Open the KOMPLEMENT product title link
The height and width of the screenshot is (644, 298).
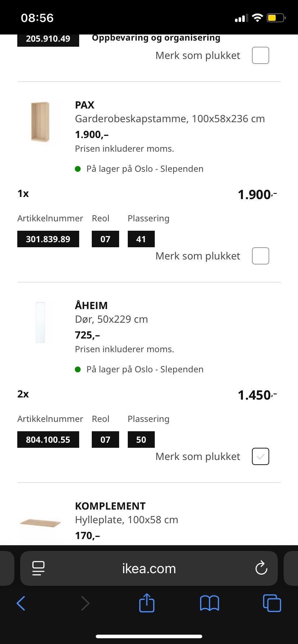pos(110,506)
